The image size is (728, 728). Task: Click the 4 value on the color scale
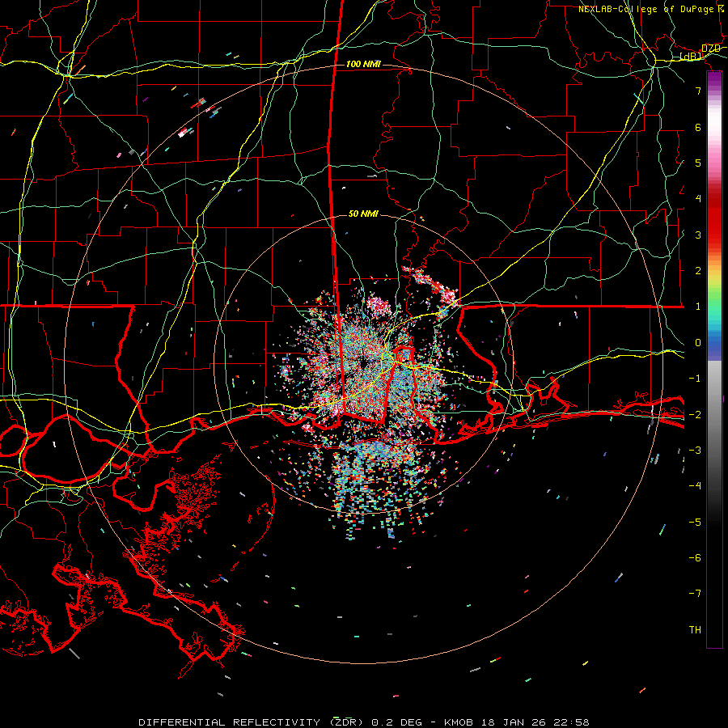698,199
